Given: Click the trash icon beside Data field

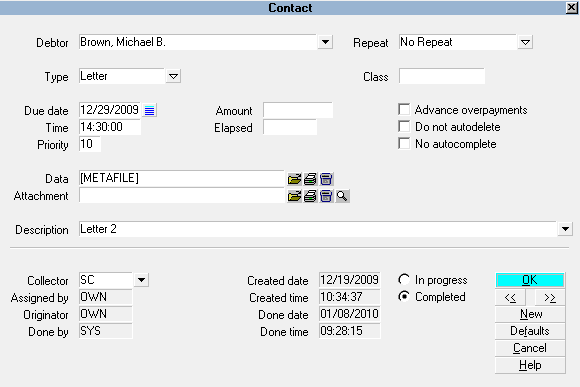Looking at the screenshot, I should [326, 179].
